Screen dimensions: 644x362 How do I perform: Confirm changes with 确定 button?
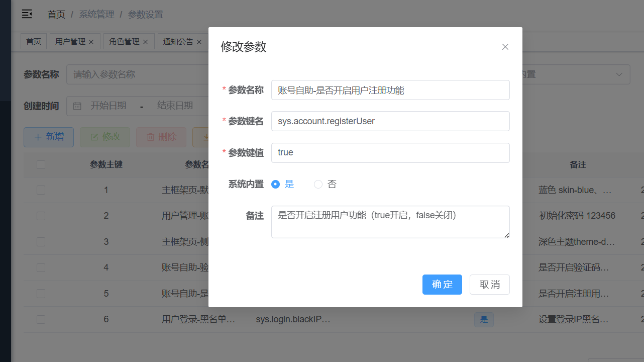(442, 285)
